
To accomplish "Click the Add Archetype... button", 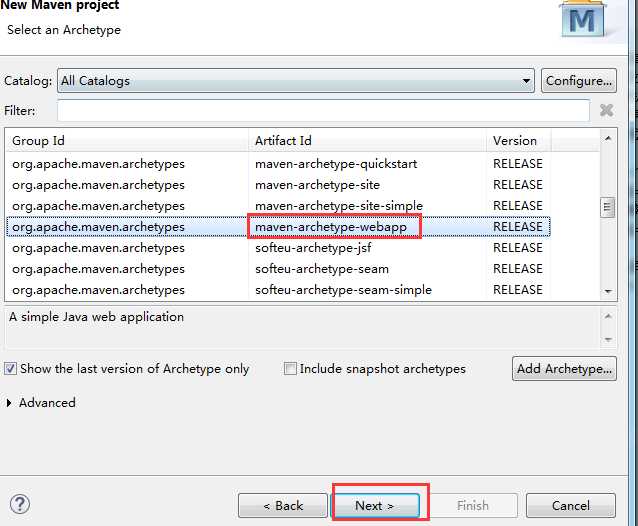I will point(564,369).
